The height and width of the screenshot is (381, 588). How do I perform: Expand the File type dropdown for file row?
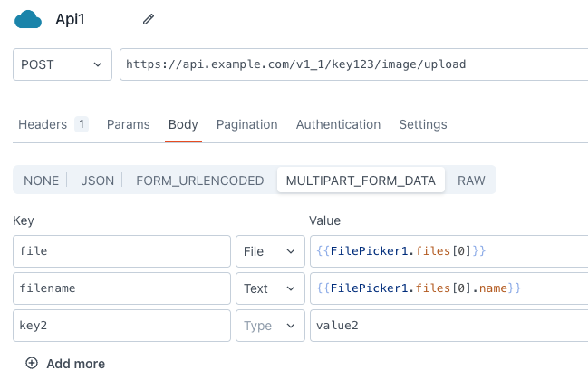click(269, 250)
